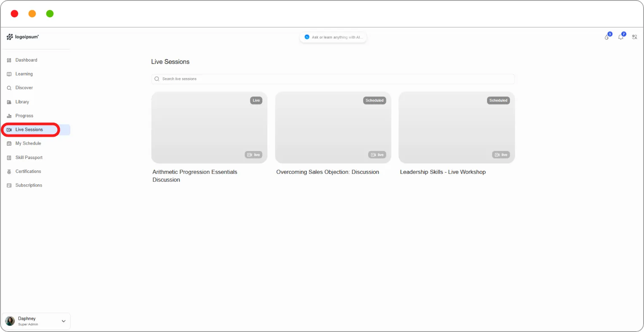Click the blue AI assistant icon
This screenshot has width=644, height=332.
click(307, 37)
